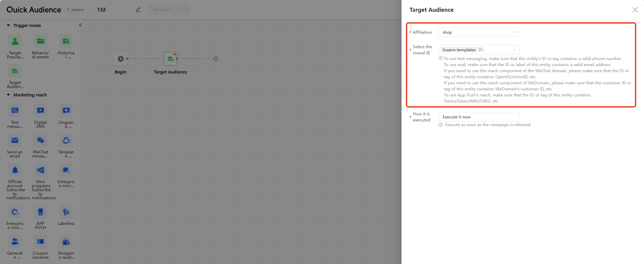Edit the campaign name with pencil icon
This screenshot has width=644, height=264.
click(138, 9)
